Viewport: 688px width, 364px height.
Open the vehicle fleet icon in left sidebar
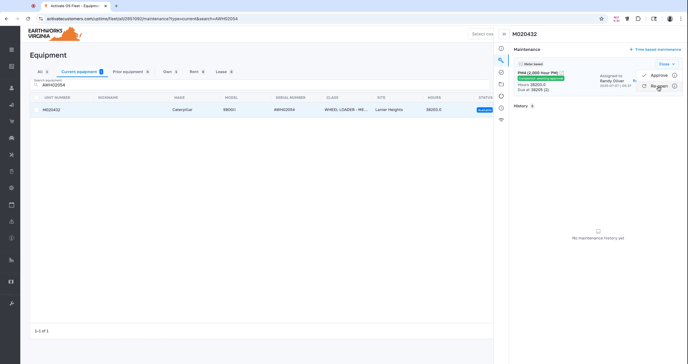pos(11,138)
